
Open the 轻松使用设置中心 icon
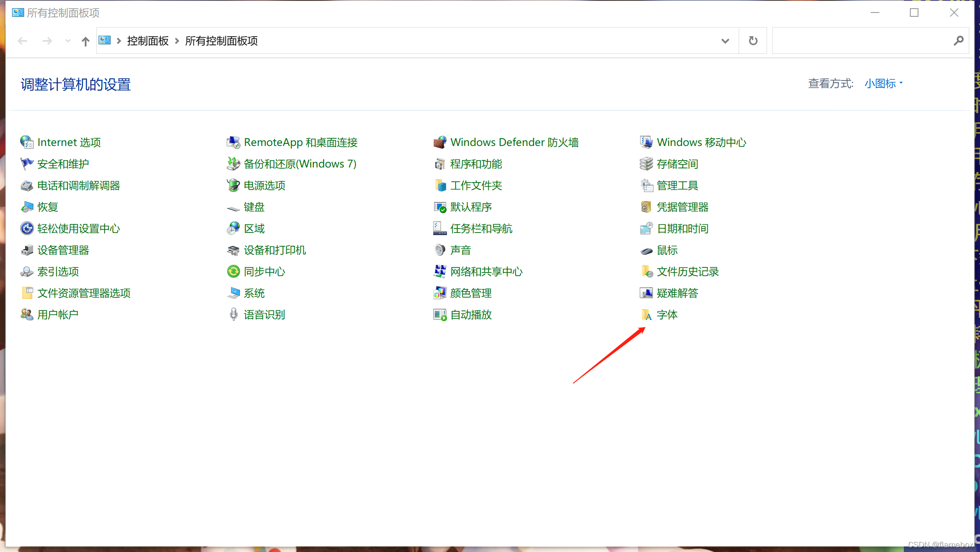[x=27, y=229]
